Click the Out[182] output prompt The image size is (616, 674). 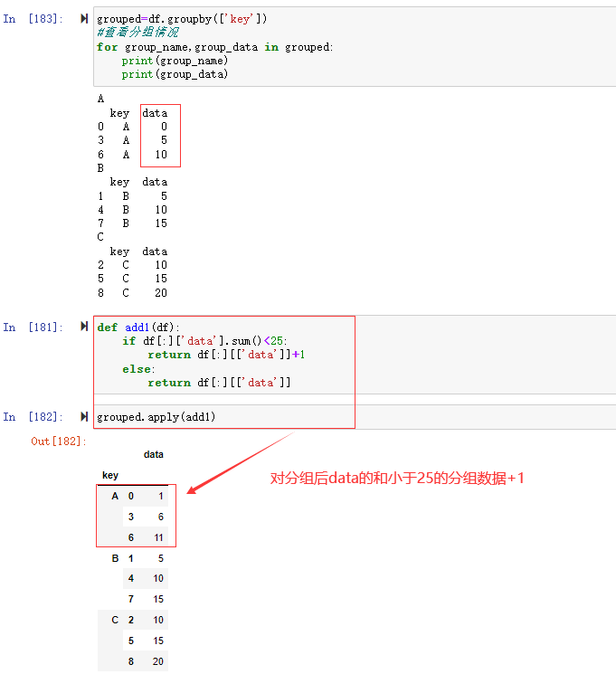pos(59,441)
